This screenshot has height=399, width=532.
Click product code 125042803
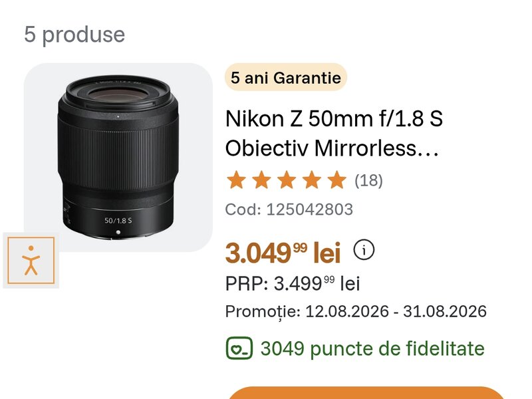coord(289,209)
